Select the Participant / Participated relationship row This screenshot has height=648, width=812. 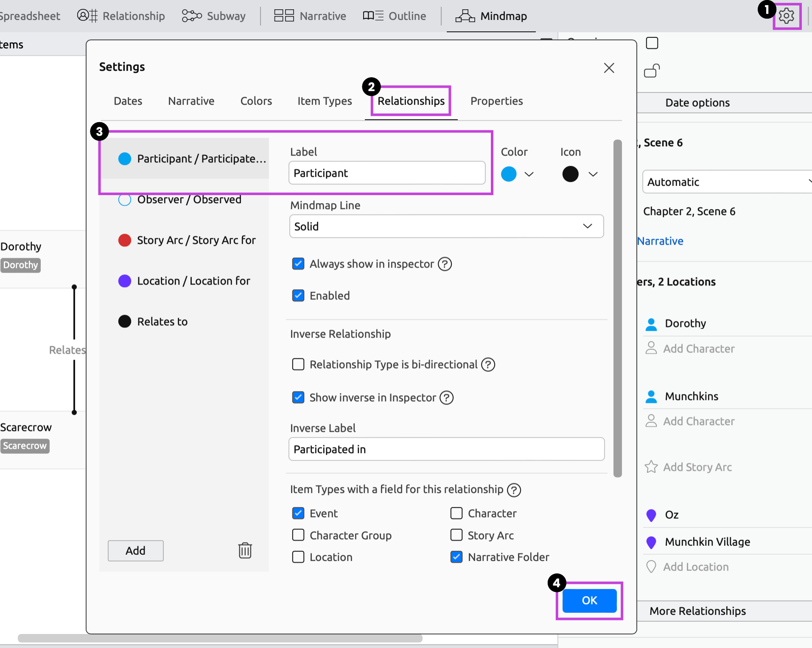(x=184, y=159)
